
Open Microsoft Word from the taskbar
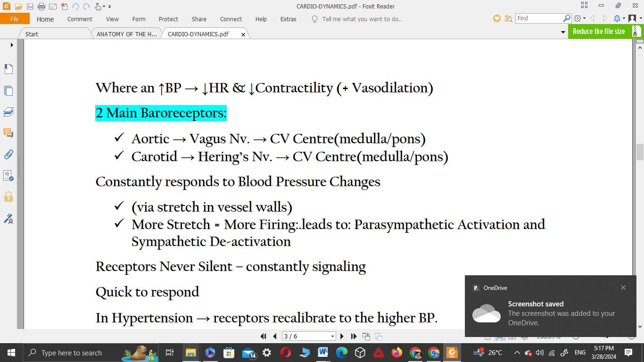(x=323, y=352)
